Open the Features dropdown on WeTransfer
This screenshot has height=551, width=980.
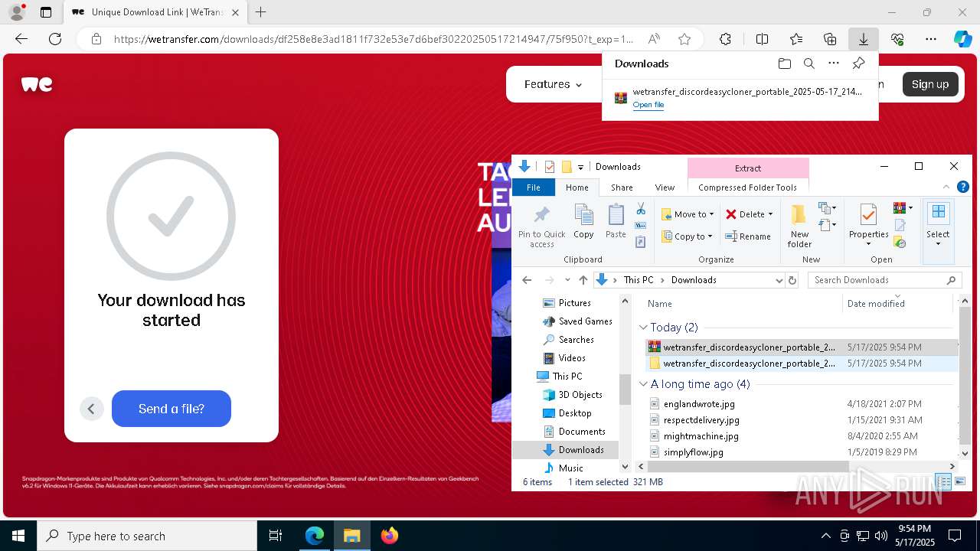[553, 84]
